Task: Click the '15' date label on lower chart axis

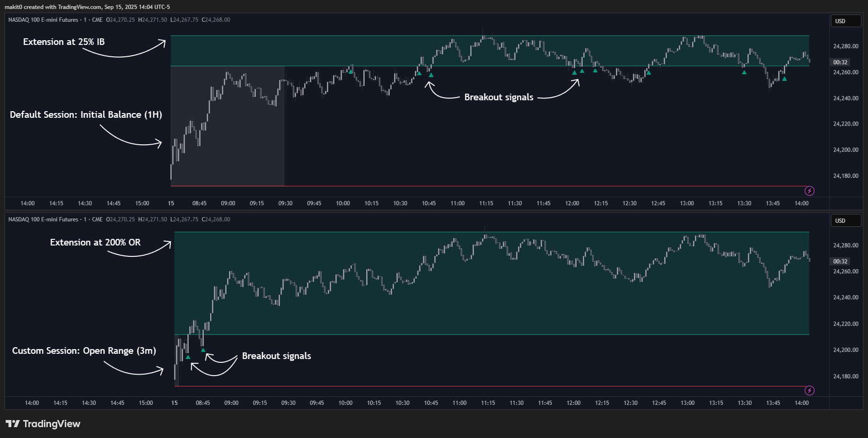Action: tap(175, 403)
